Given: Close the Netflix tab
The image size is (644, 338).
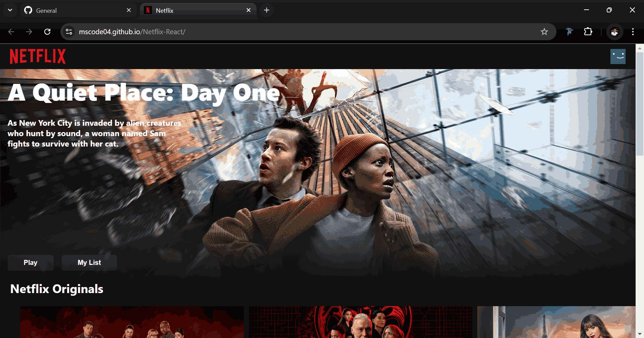Looking at the screenshot, I should pyautogui.click(x=249, y=10).
